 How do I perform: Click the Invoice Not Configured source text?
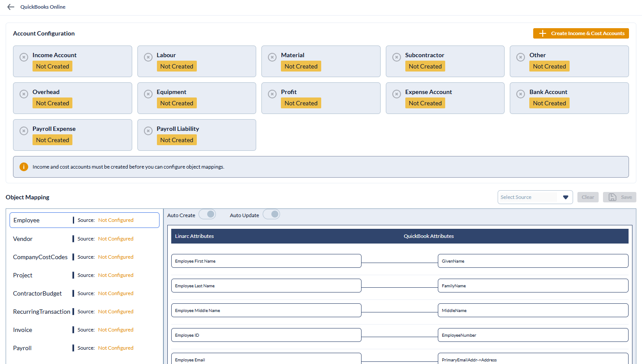pyautogui.click(x=116, y=330)
